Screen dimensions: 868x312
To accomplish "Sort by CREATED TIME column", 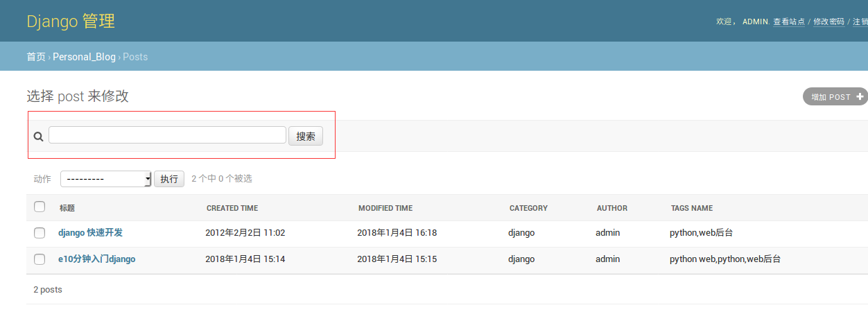I will pos(232,208).
